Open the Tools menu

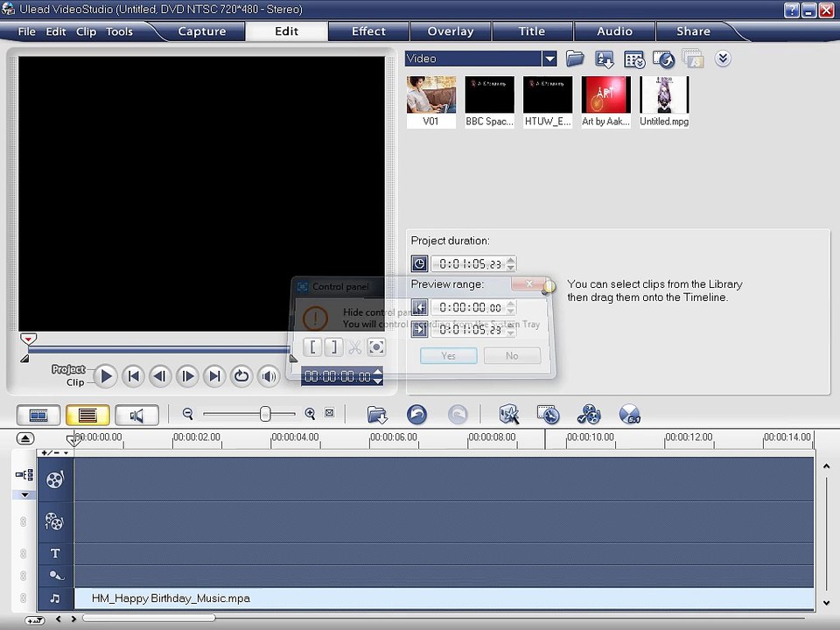(119, 31)
